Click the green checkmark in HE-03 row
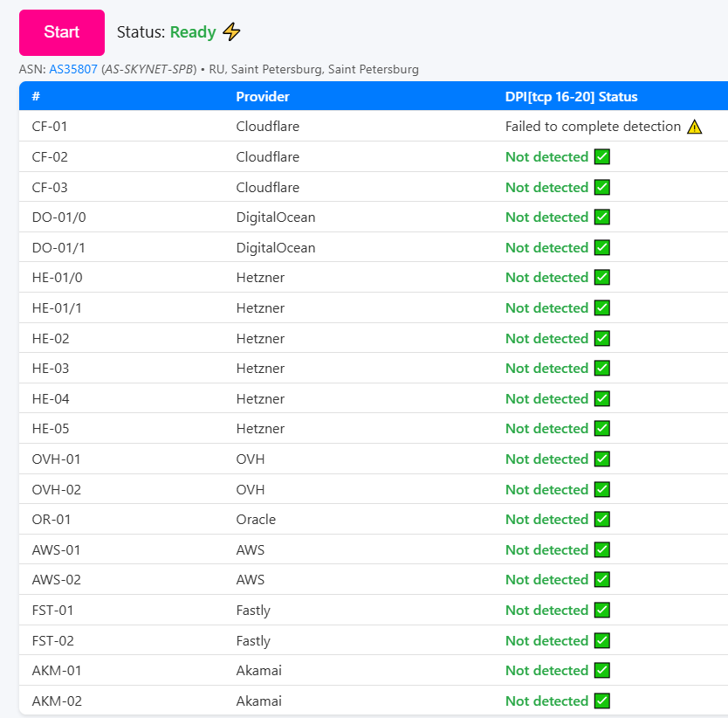Viewport: 728px width, 718px height. click(602, 368)
